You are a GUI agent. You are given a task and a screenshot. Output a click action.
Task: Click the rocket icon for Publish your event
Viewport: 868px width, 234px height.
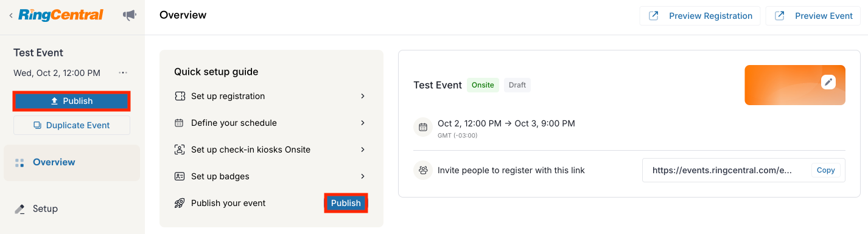click(x=180, y=203)
